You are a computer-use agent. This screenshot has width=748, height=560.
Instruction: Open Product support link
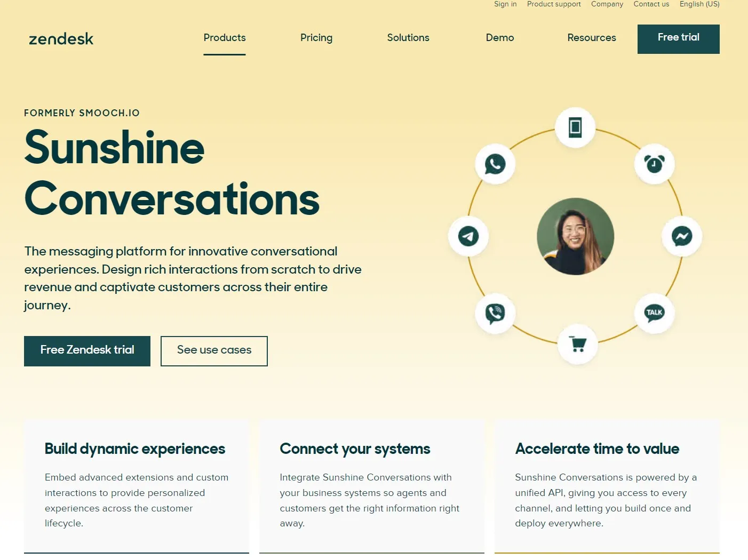click(554, 4)
